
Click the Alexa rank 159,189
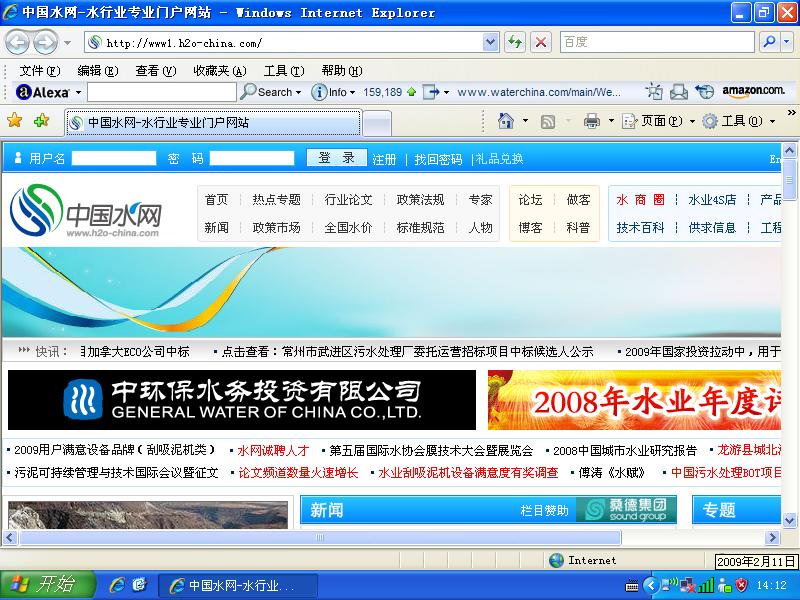click(x=383, y=92)
